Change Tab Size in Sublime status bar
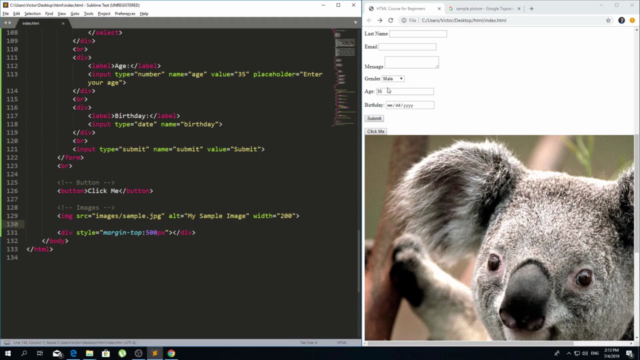 pos(309,342)
